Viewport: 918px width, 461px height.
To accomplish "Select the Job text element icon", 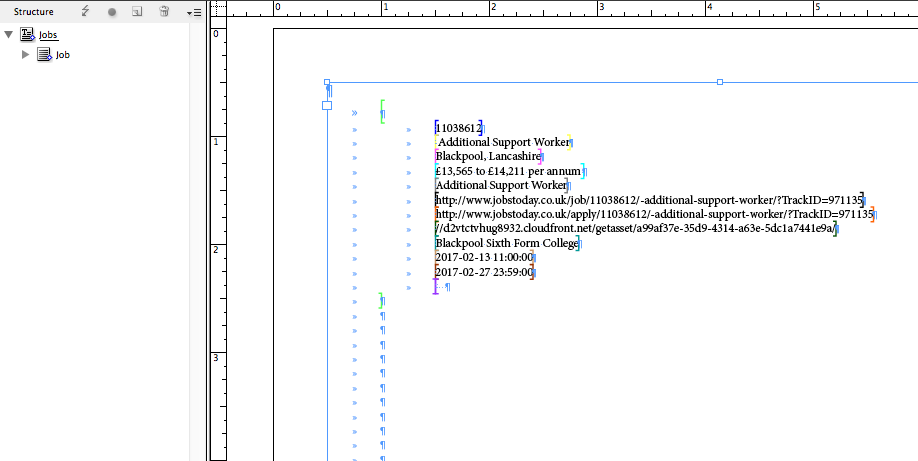I will (44, 54).
